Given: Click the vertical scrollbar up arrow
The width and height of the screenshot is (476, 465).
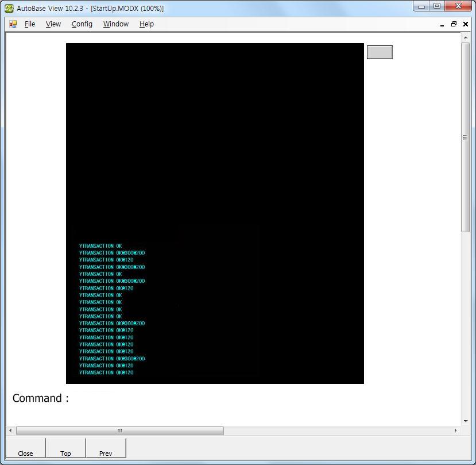Looking at the screenshot, I should [465, 37].
